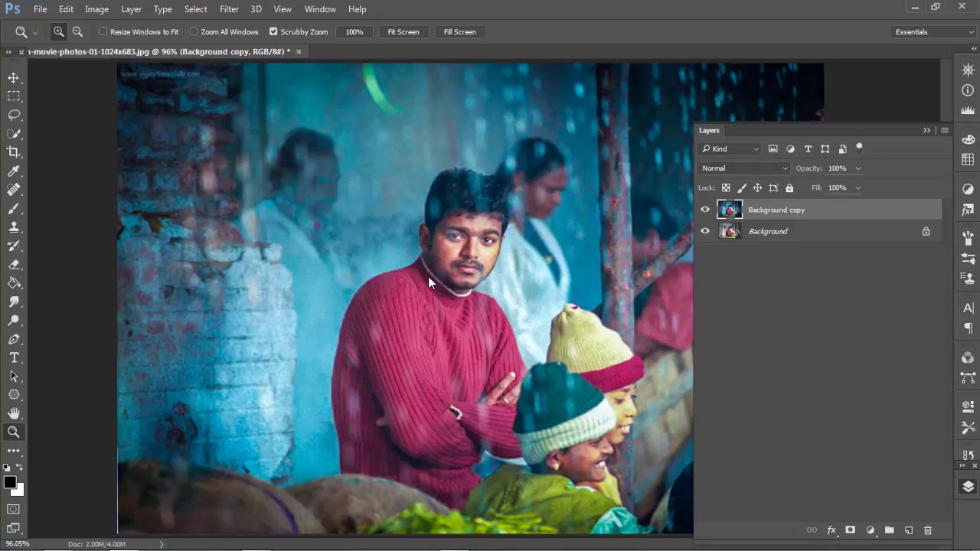Select the Hand tool

coord(14,413)
